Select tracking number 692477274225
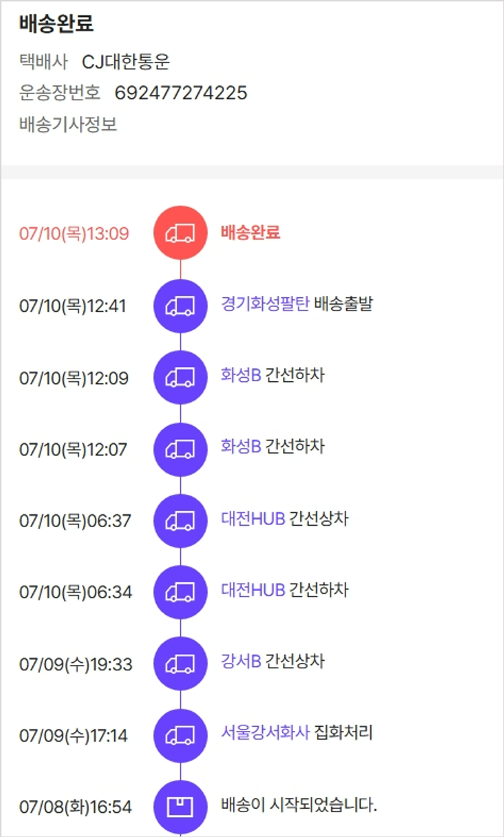Image resolution: width=504 pixels, height=837 pixels. click(x=181, y=93)
